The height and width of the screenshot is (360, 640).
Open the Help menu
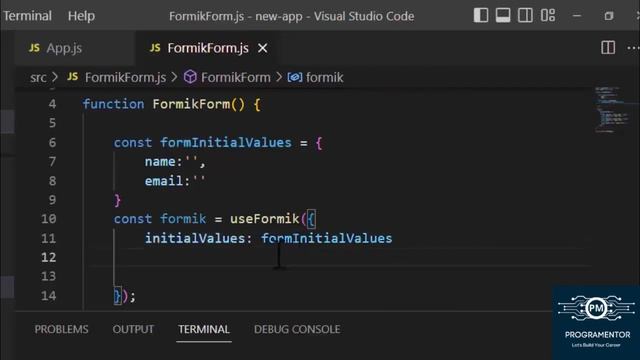pyautogui.click(x=81, y=16)
